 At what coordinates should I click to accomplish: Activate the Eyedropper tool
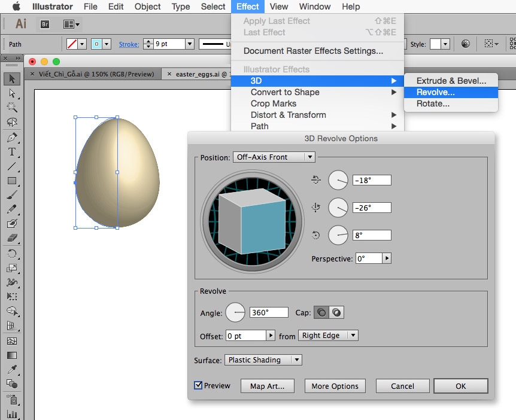click(11, 369)
